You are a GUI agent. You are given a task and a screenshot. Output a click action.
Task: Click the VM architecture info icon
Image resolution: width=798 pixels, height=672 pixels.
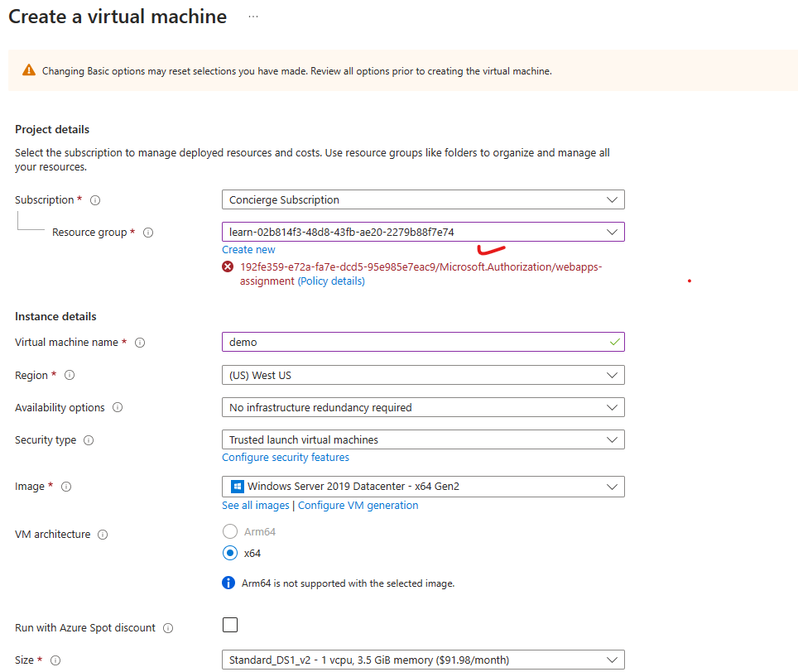103,535
